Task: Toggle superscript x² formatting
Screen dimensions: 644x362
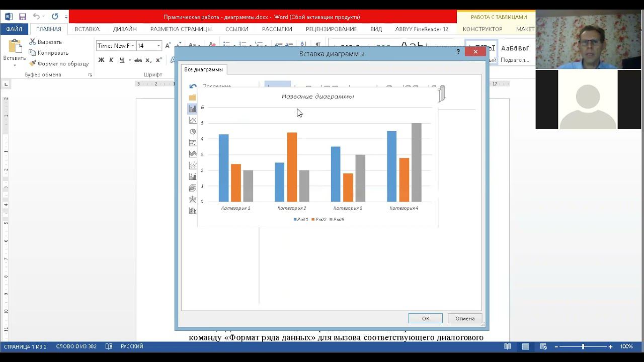Action: [x=158, y=60]
